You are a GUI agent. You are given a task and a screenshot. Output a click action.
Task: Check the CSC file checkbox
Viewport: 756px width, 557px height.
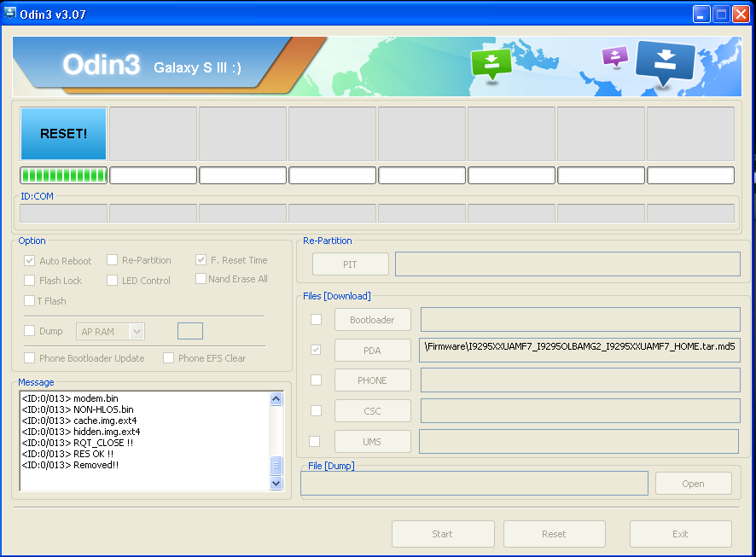316,410
